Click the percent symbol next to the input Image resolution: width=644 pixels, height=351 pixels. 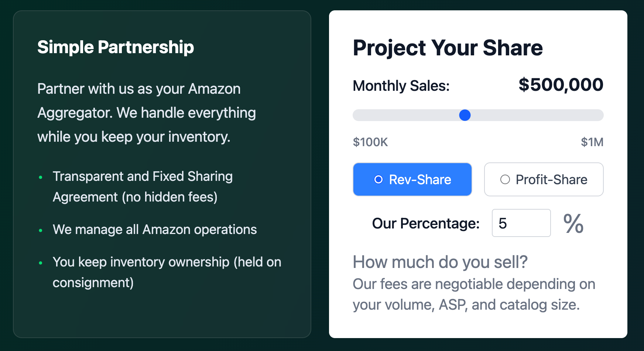tap(573, 223)
